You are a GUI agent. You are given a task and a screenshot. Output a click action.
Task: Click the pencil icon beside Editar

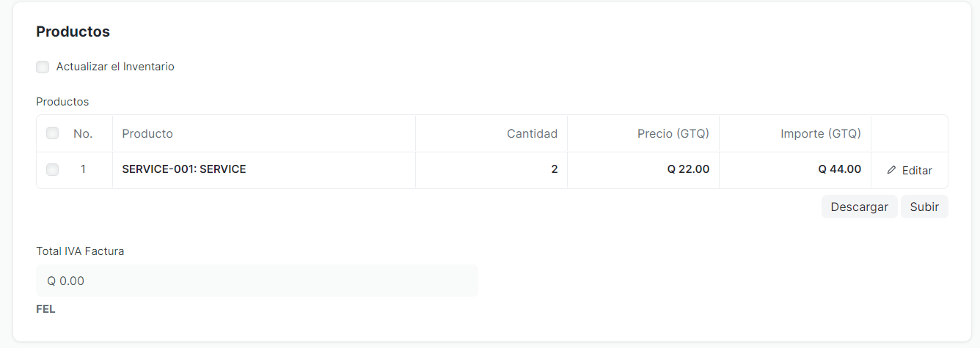pos(891,170)
